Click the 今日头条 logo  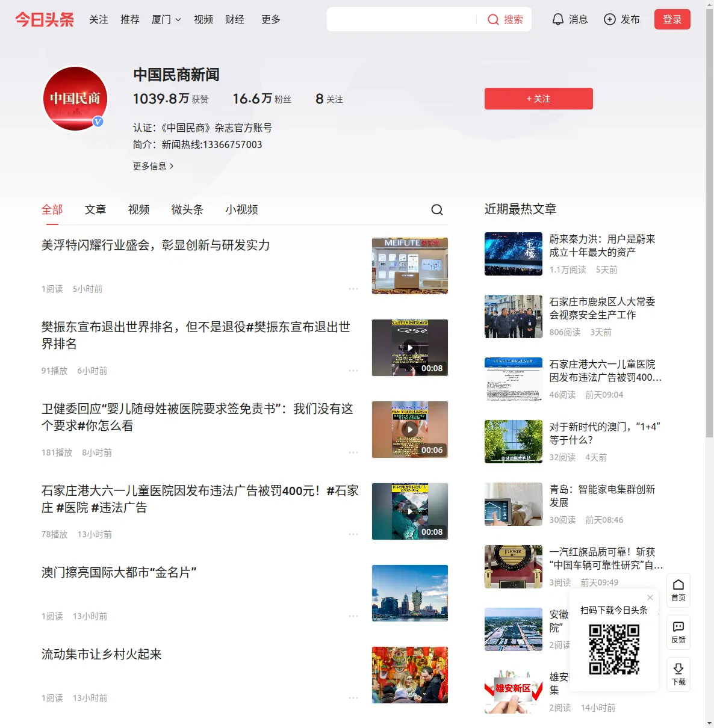tap(45, 19)
